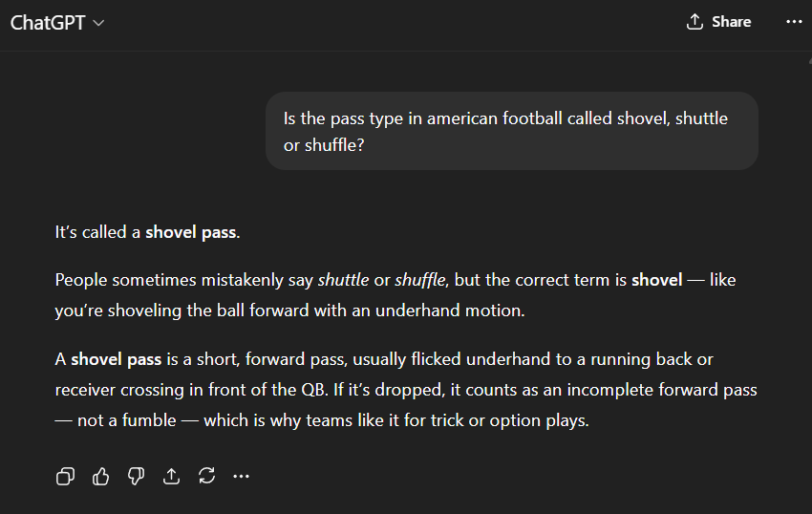Click the share icon below the response
The width and height of the screenshot is (812, 514).
click(171, 476)
